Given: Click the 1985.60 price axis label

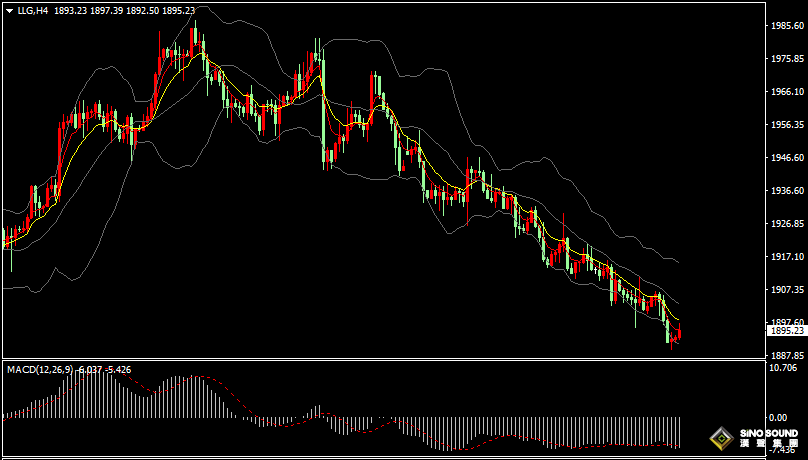Looking at the screenshot, I should click(x=785, y=26).
